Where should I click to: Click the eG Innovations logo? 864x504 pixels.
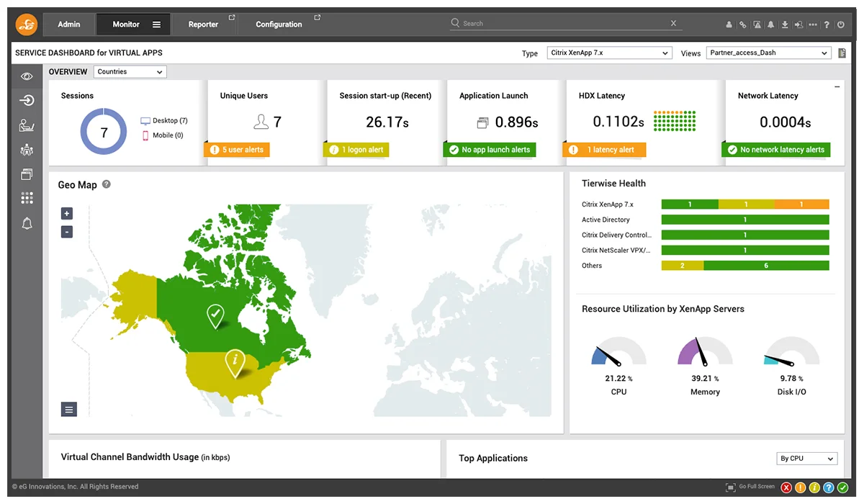pos(26,24)
